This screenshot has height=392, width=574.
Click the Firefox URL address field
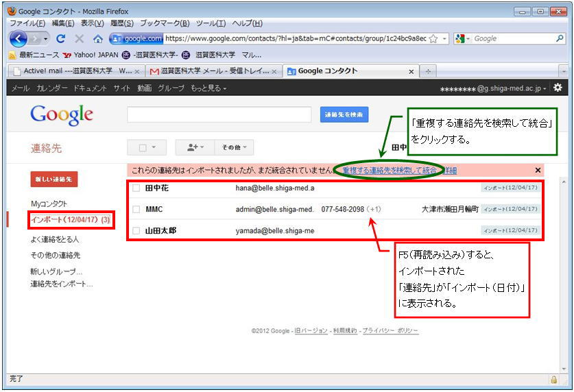pos(296,38)
